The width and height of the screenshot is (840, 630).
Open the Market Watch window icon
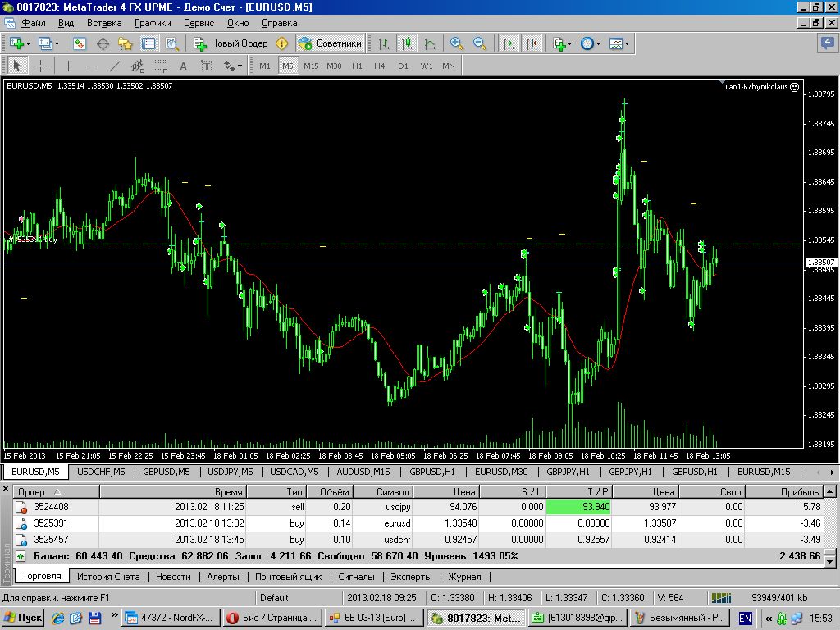point(80,43)
